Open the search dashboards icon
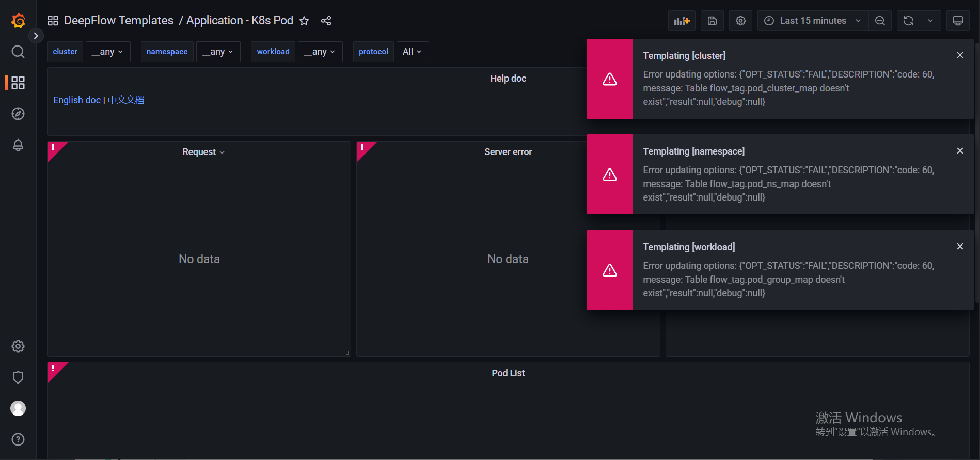Image resolution: width=980 pixels, height=460 pixels. point(18,52)
